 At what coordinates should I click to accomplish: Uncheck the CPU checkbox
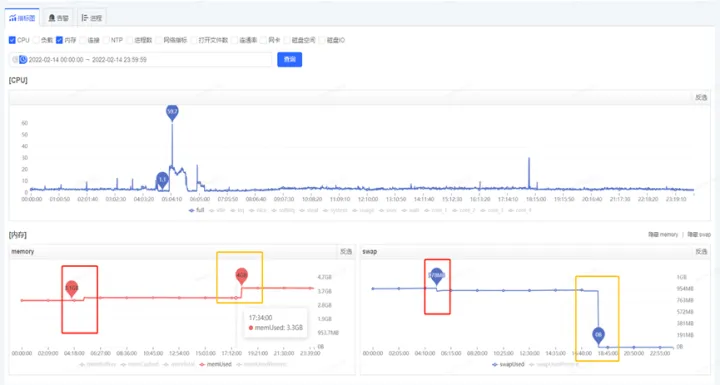tap(12, 40)
